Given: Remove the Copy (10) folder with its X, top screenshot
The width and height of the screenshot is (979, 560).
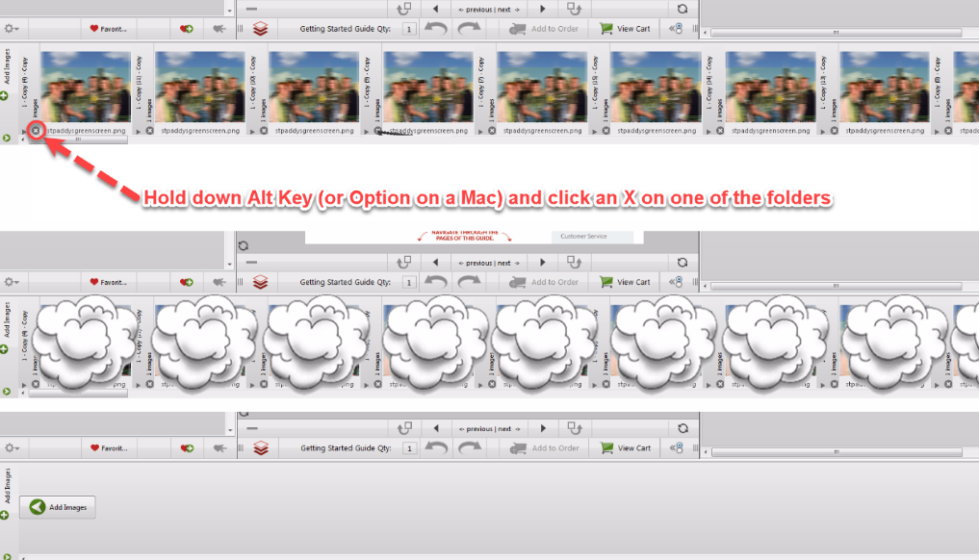Looking at the screenshot, I should (264, 131).
